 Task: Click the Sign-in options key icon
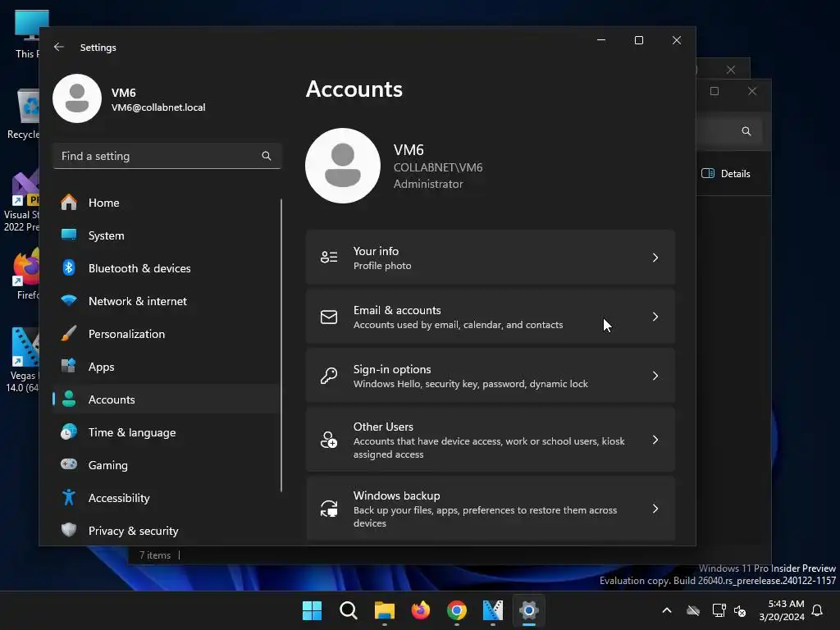point(329,376)
